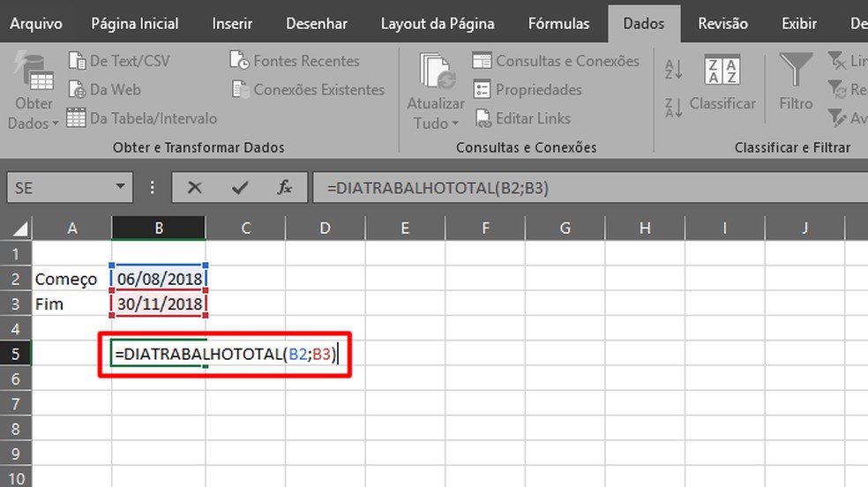Click the DIATRABALHOTOTAL formula in cell B5

pos(225,354)
